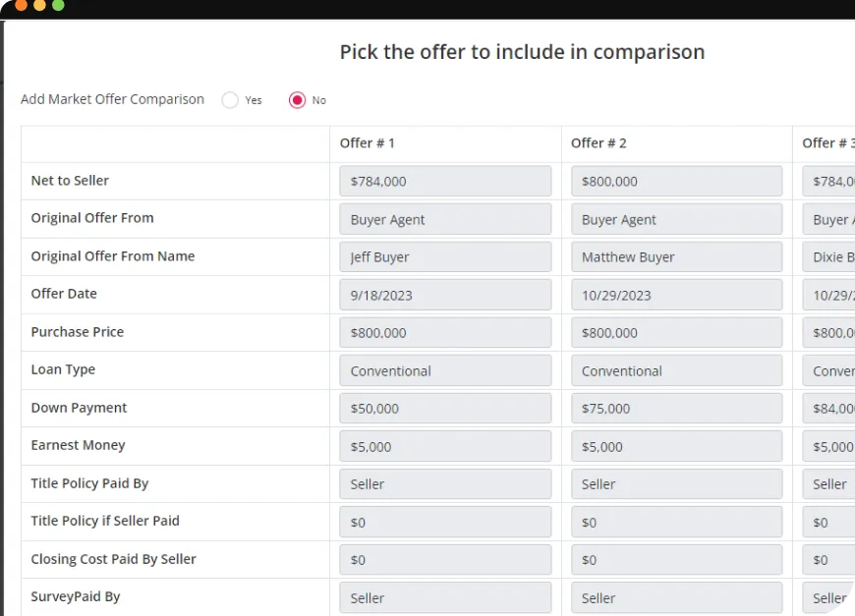Click Offer # 2 date 10/29/2023 field

[x=677, y=295]
